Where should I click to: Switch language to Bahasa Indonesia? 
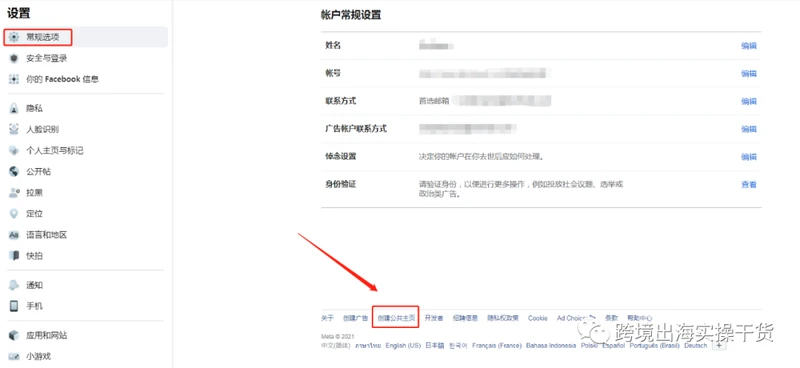(x=551, y=346)
